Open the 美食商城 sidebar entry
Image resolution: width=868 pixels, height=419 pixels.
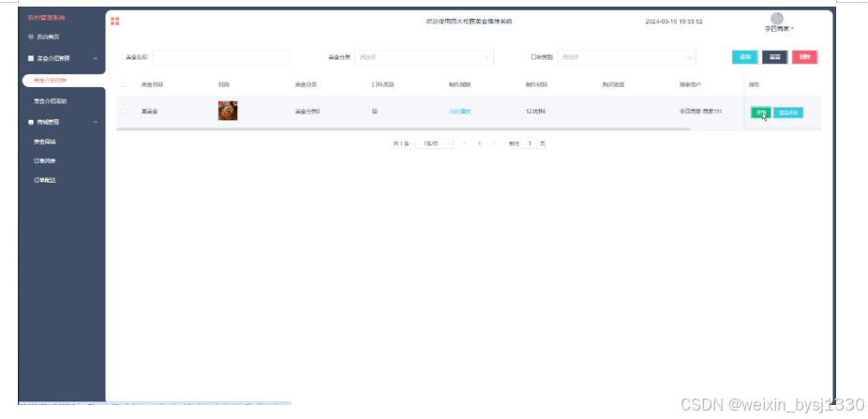[45, 142]
